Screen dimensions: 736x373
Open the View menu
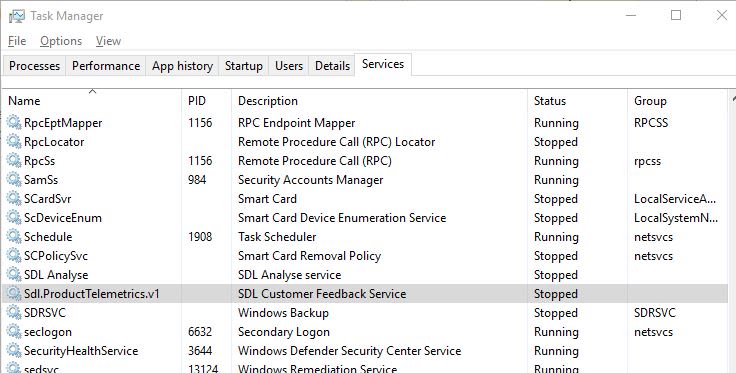(108, 41)
